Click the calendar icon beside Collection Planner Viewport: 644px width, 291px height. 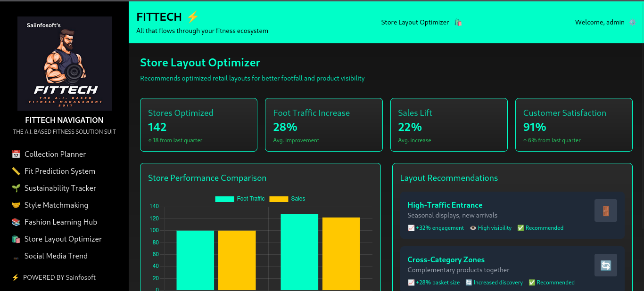pyautogui.click(x=16, y=154)
